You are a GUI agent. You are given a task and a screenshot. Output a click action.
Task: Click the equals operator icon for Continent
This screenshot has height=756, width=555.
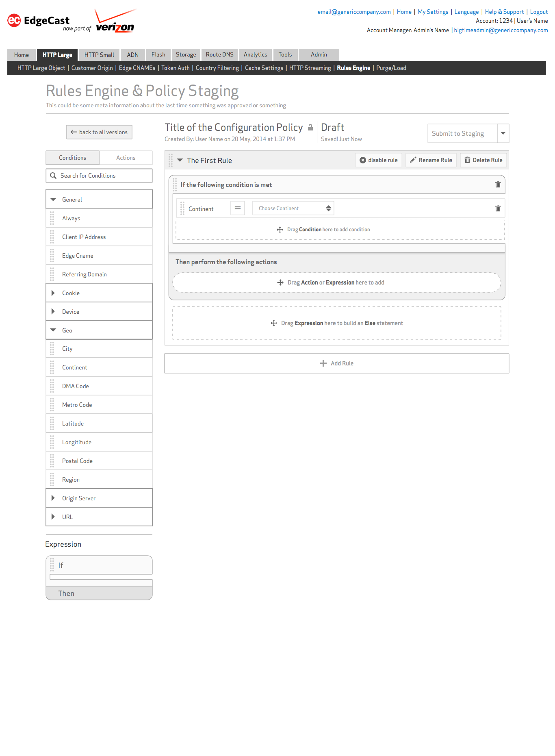pyautogui.click(x=238, y=208)
